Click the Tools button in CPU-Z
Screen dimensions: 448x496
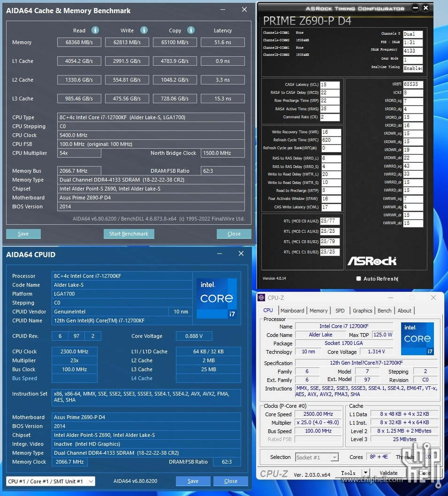pyautogui.click(x=348, y=473)
